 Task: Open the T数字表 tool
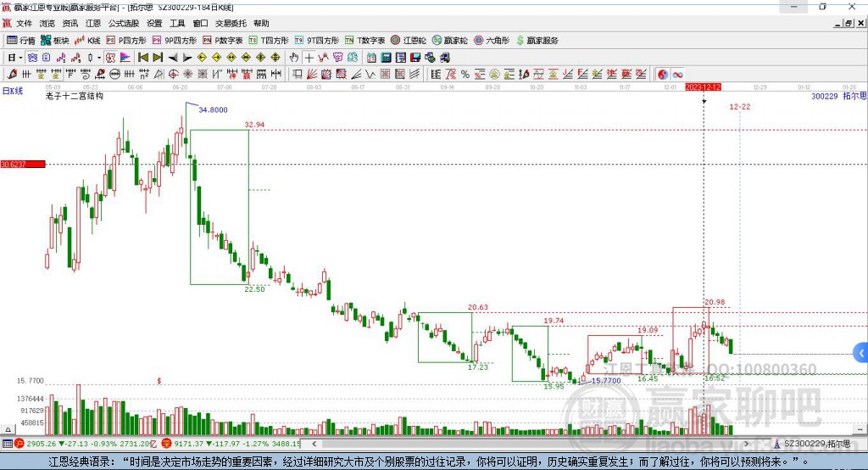point(364,41)
